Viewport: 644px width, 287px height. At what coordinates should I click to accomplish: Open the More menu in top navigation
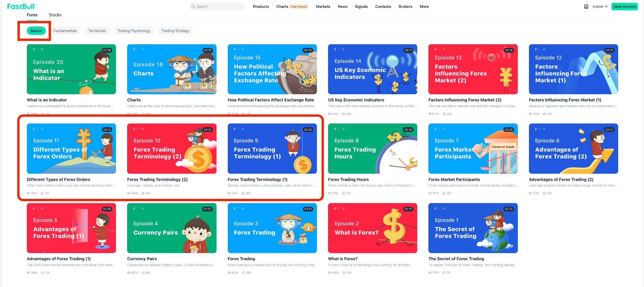click(424, 7)
